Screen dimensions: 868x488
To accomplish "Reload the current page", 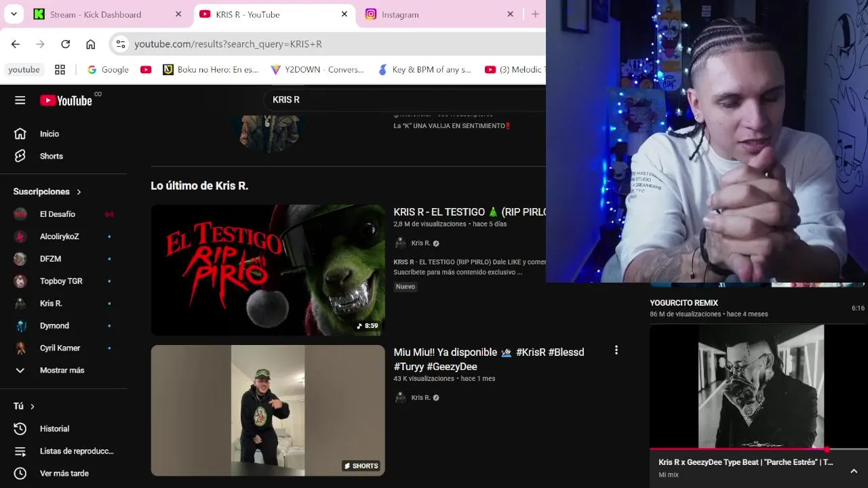I will pyautogui.click(x=65, y=44).
